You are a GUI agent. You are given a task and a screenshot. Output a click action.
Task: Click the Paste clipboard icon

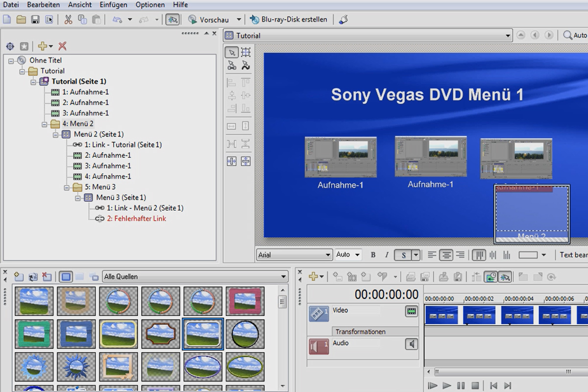(x=97, y=20)
